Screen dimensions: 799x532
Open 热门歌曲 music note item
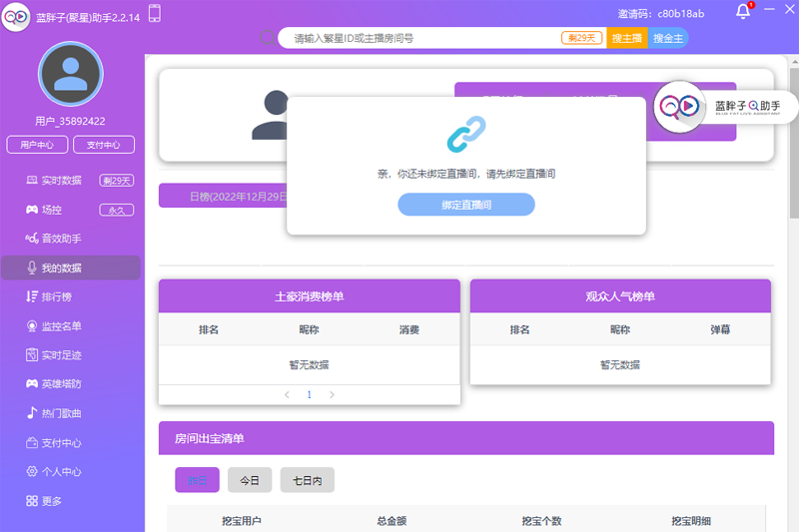click(60, 413)
